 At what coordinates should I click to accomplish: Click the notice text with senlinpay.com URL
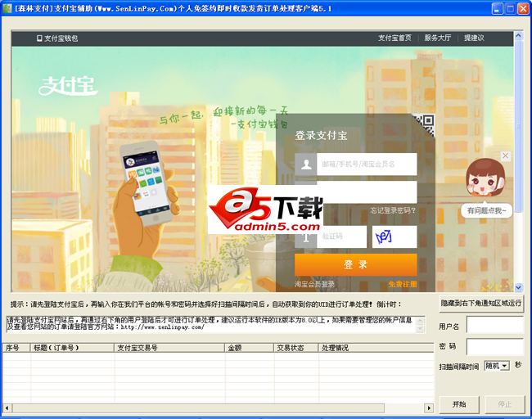(x=210, y=324)
